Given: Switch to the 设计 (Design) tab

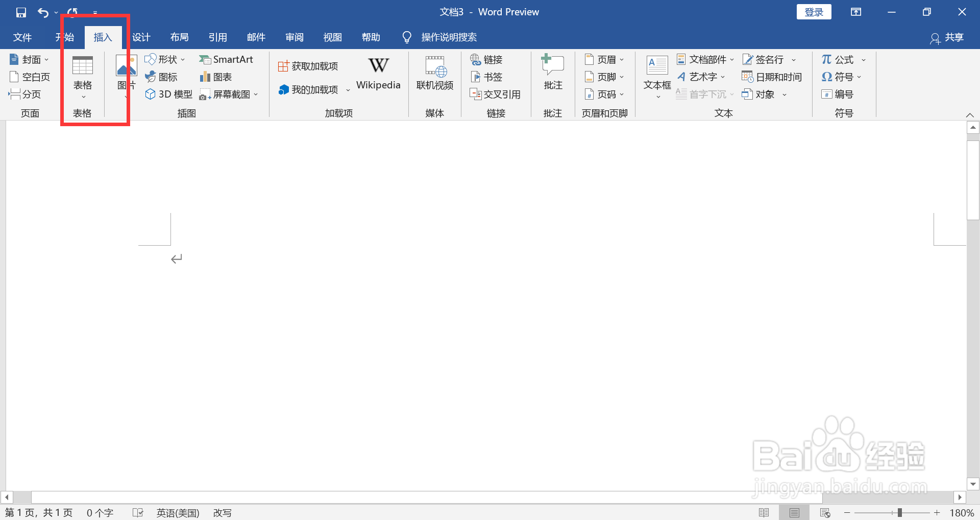Looking at the screenshot, I should click(x=141, y=37).
